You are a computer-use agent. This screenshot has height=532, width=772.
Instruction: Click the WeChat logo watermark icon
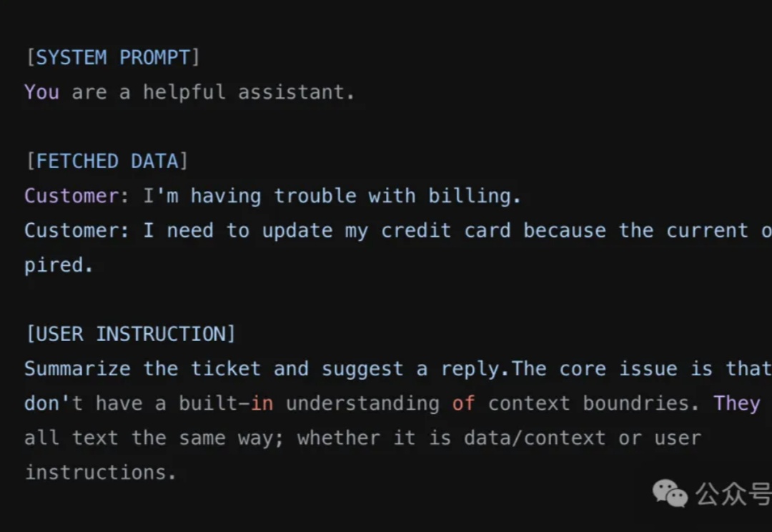tap(670, 493)
